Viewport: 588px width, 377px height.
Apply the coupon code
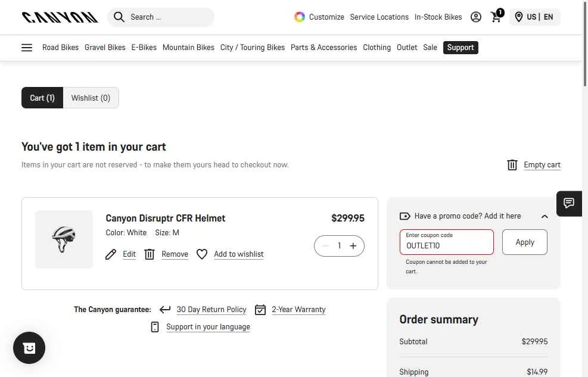click(x=525, y=242)
